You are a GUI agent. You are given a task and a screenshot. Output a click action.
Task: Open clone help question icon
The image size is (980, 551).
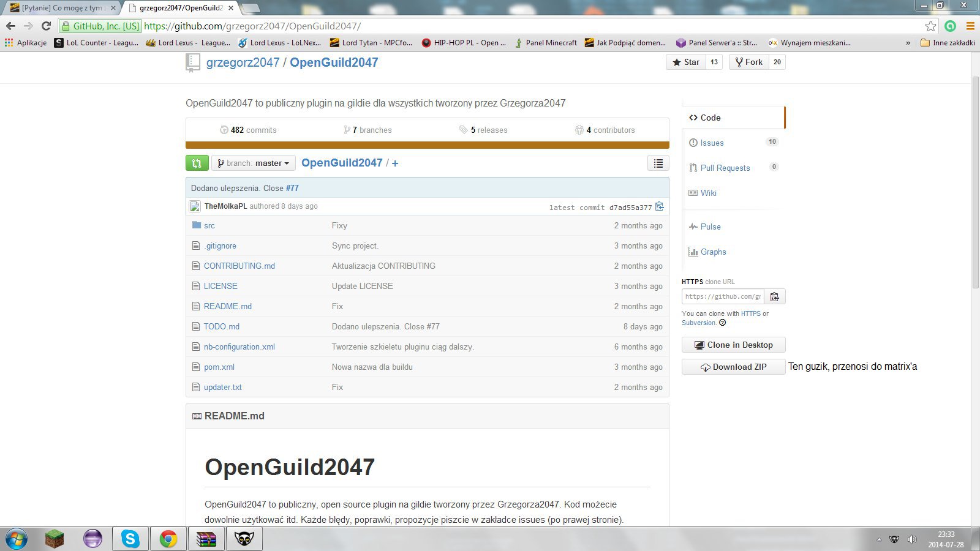pos(723,323)
